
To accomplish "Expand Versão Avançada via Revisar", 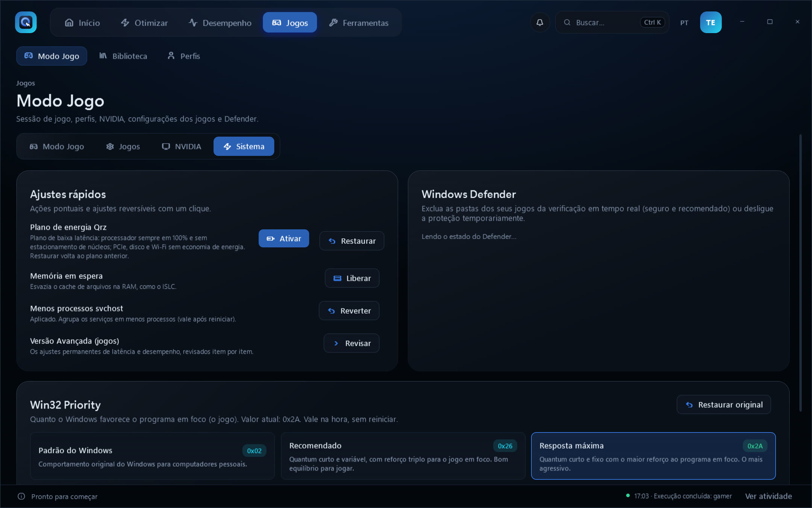I will pyautogui.click(x=351, y=343).
